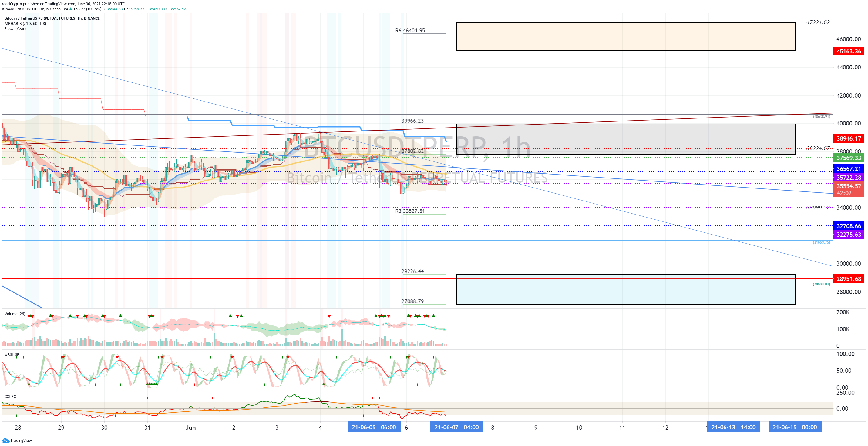868x446 pixels.
Task: Select the light blue support rectangle
Action: click(x=625, y=289)
